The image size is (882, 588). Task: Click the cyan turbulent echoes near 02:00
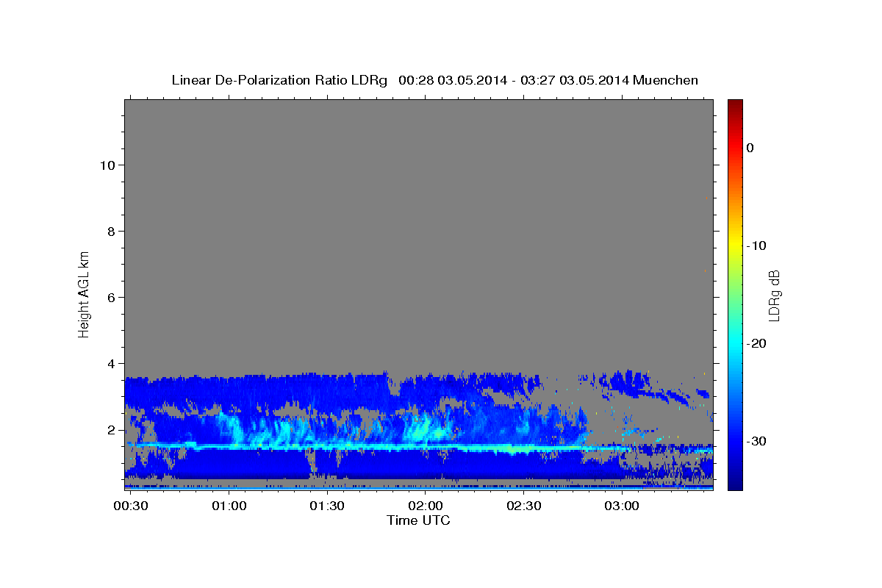426,429
